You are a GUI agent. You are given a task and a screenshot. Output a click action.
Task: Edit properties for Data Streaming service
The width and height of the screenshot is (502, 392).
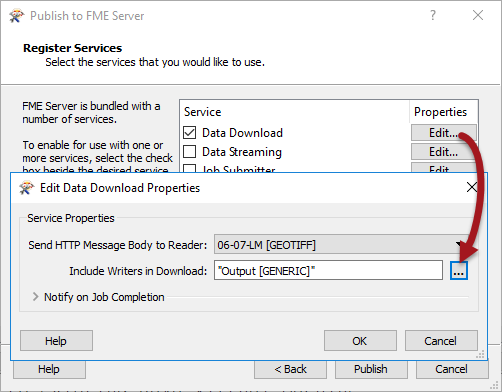(x=444, y=152)
